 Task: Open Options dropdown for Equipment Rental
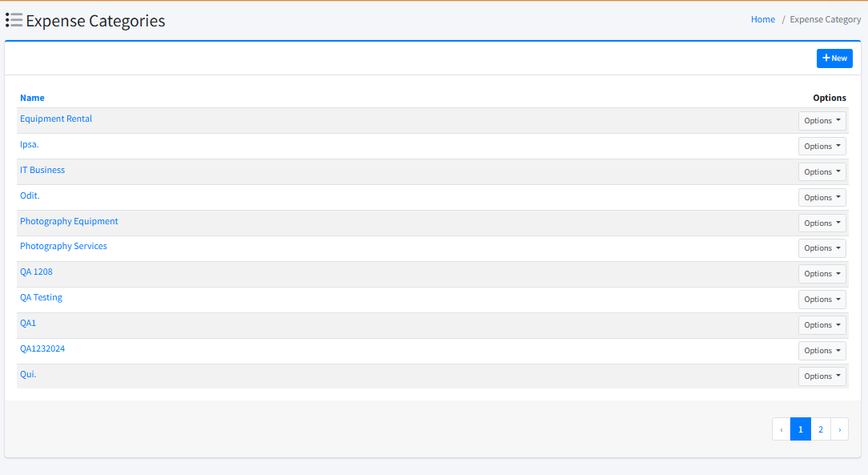[x=822, y=121]
